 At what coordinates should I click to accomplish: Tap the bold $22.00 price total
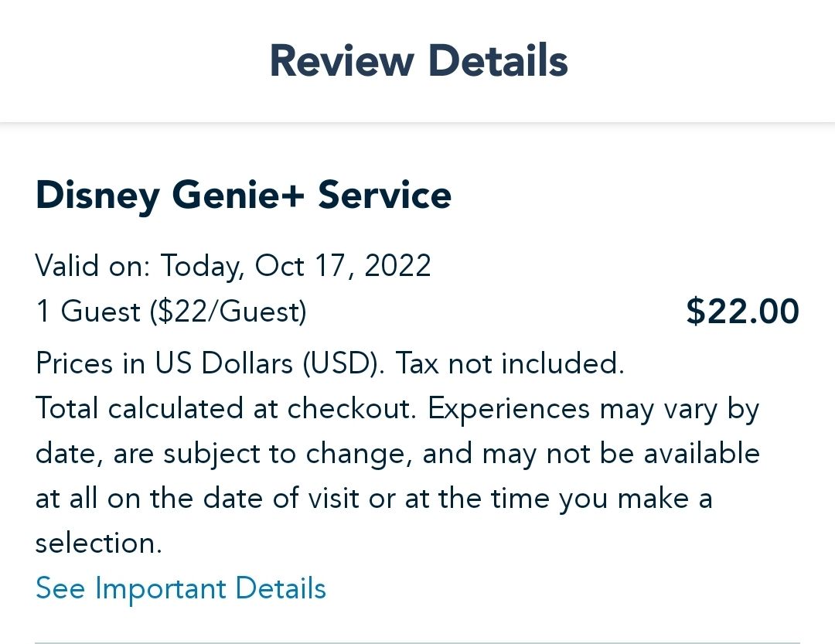point(742,312)
